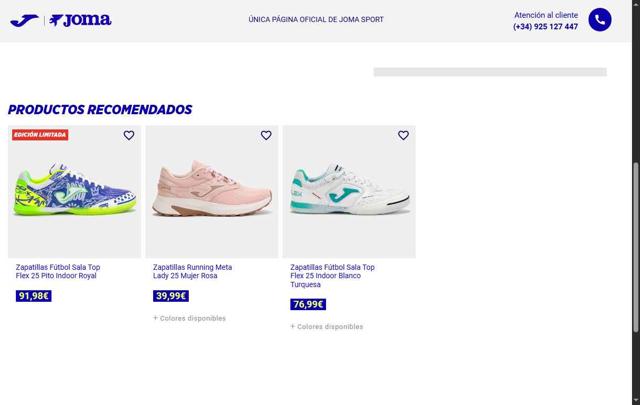The width and height of the screenshot is (640, 405).
Task: Add Blanco Turquesa shoe to wishlist heart
Action: pos(403,135)
